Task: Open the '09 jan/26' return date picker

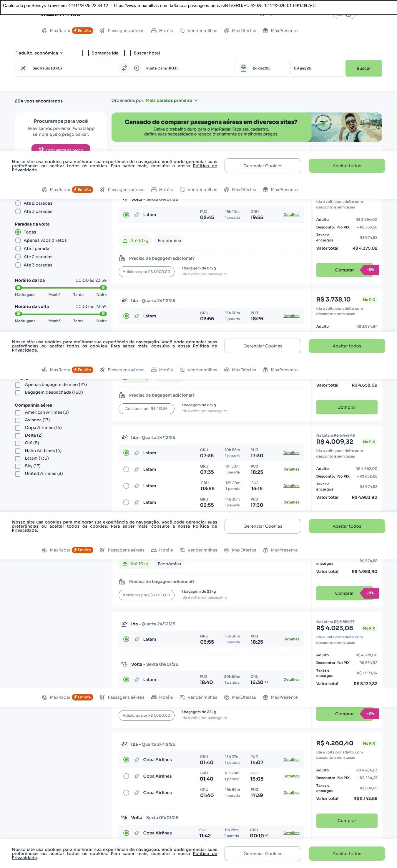Action: (x=317, y=68)
